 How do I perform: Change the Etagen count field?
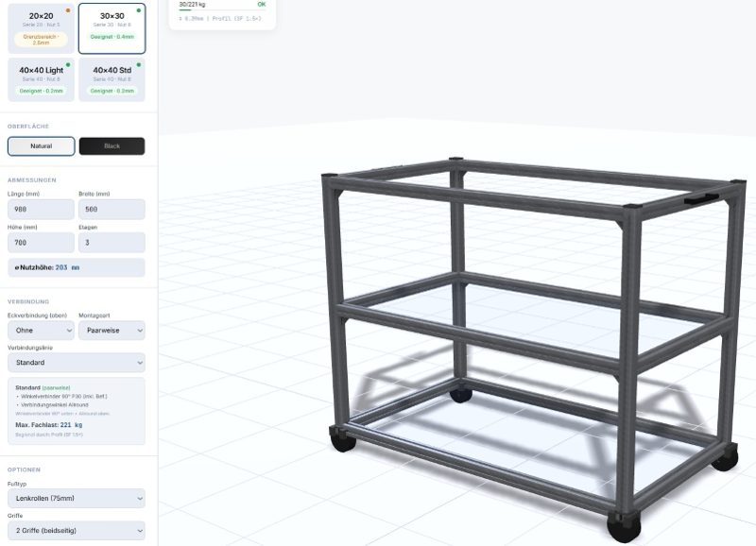tap(112, 243)
